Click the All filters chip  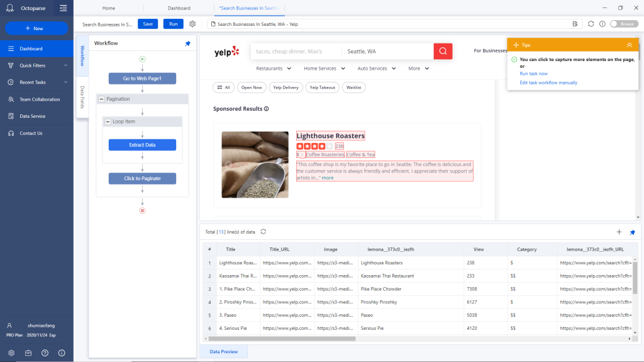[224, 88]
